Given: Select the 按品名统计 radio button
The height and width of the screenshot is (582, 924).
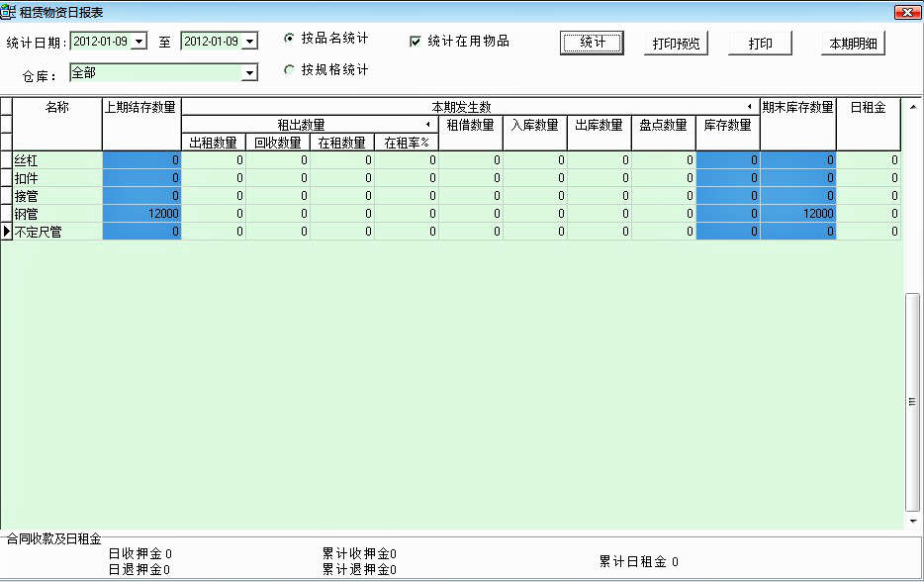Looking at the screenshot, I should (x=289, y=39).
